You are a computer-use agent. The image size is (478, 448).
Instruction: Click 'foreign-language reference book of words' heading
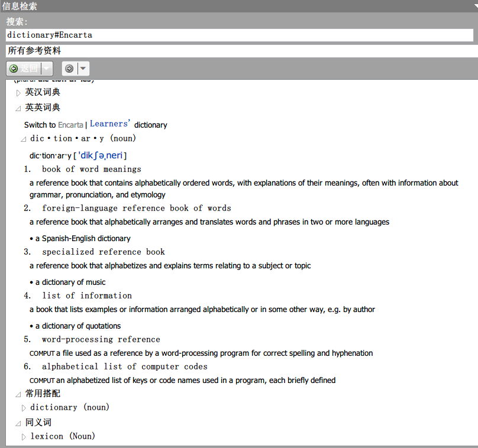[137, 208]
